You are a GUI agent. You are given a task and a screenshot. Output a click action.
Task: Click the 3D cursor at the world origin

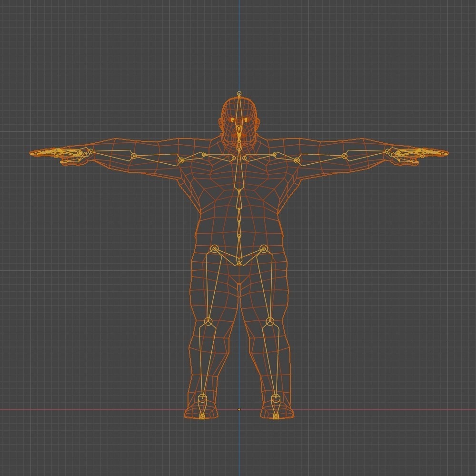pyautogui.click(x=239, y=409)
